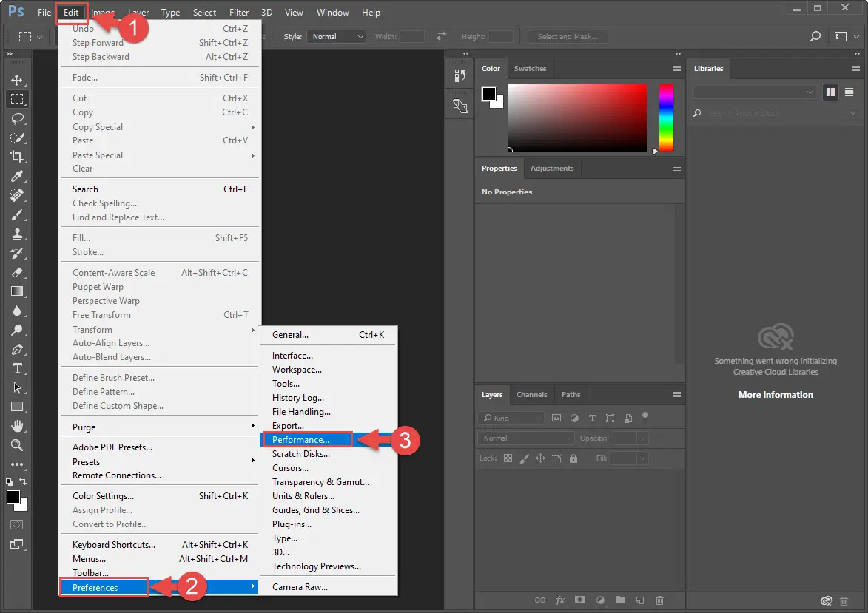Open Scratch Disks... preferences
This screenshot has width=868, height=613.
(x=300, y=454)
